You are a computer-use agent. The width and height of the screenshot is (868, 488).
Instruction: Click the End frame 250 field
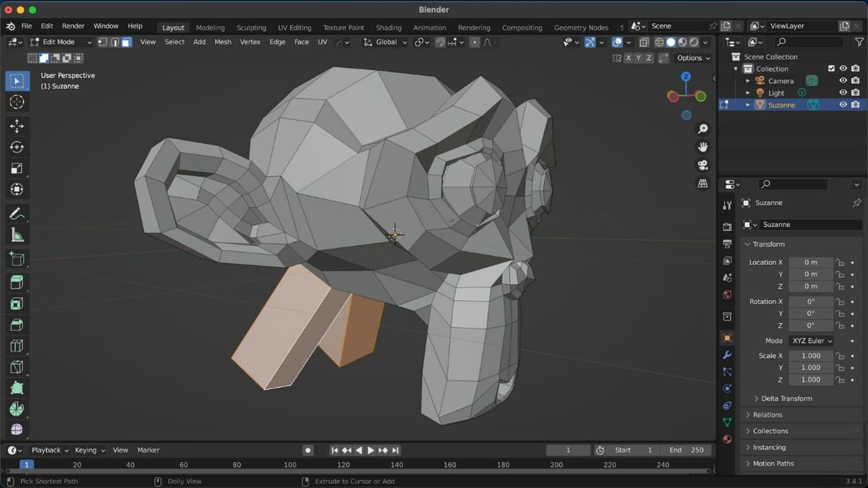coord(686,450)
